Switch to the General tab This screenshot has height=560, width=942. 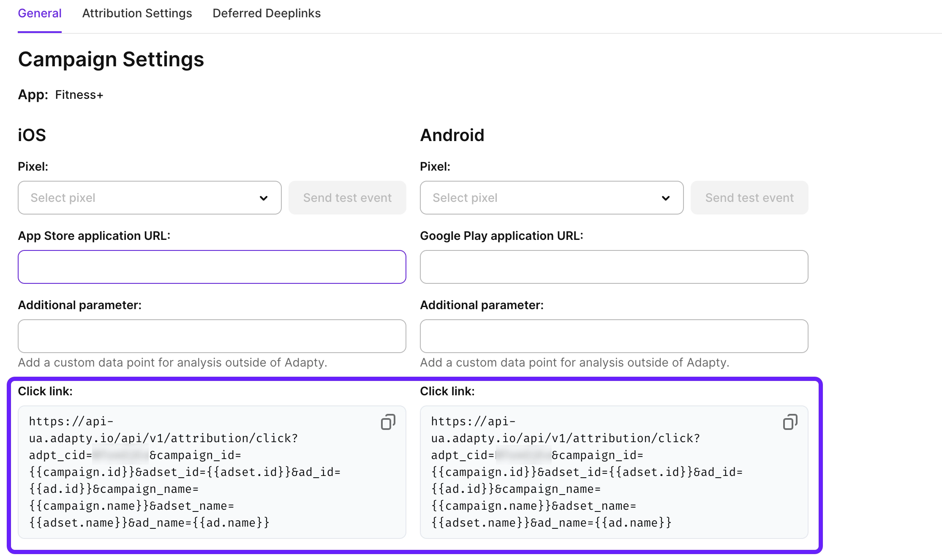click(40, 14)
